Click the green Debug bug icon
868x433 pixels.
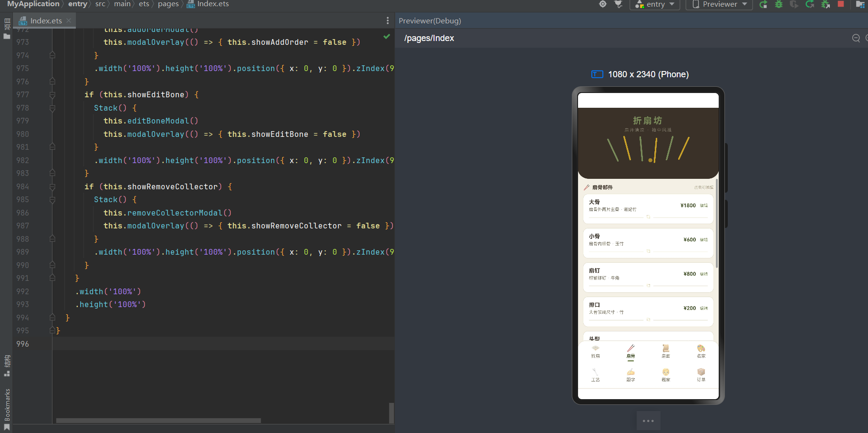pos(779,4)
